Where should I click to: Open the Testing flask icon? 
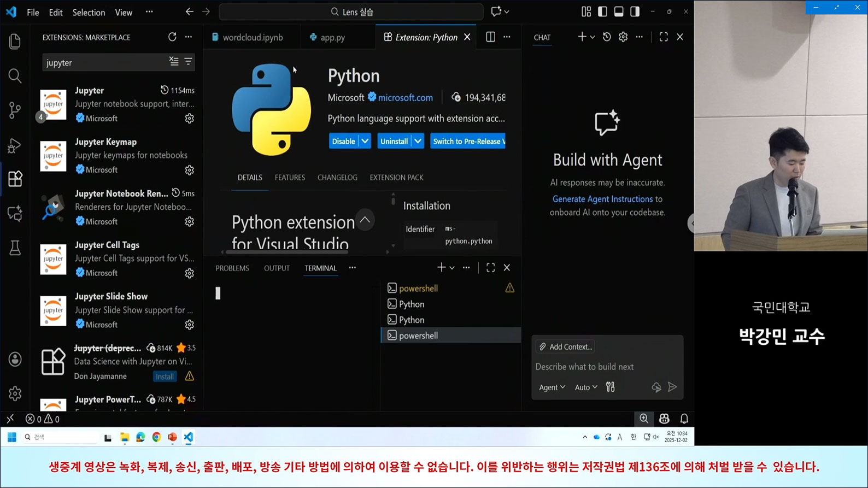click(x=15, y=248)
